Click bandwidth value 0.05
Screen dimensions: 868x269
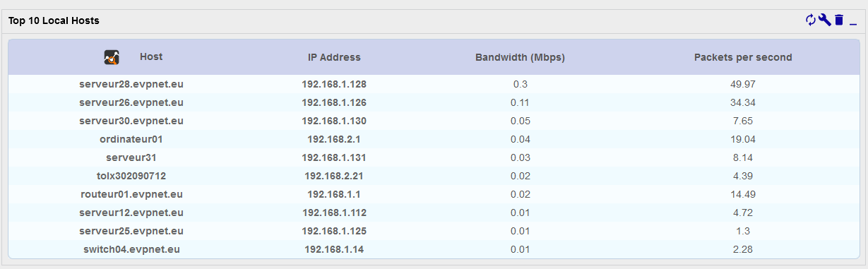(x=521, y=121)
